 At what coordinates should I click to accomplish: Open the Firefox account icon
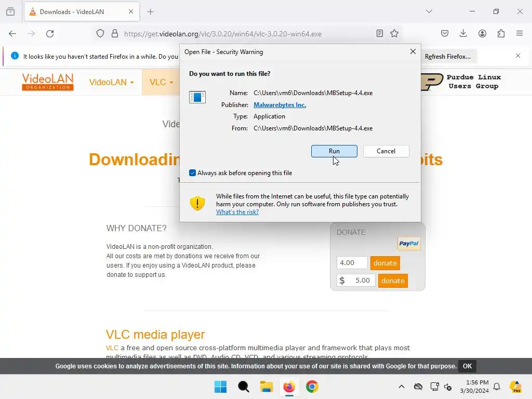pos(482,33)
